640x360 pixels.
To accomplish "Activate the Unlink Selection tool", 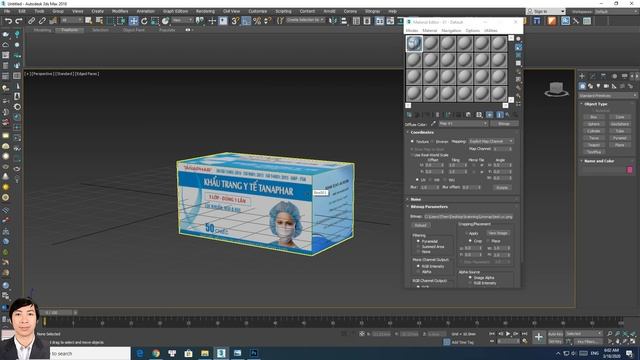I will (x=42, y=21).
